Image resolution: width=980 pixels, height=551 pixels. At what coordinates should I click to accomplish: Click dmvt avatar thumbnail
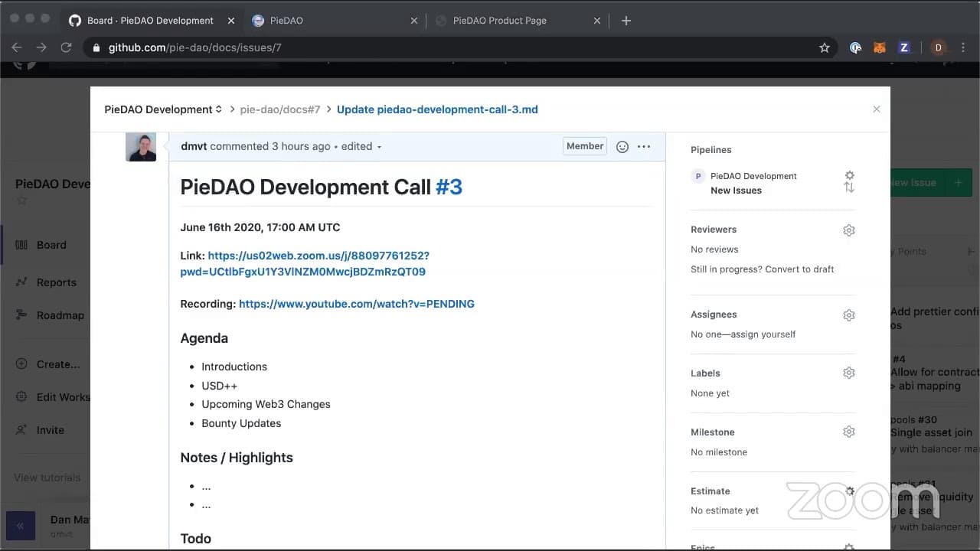pos(141,146)
